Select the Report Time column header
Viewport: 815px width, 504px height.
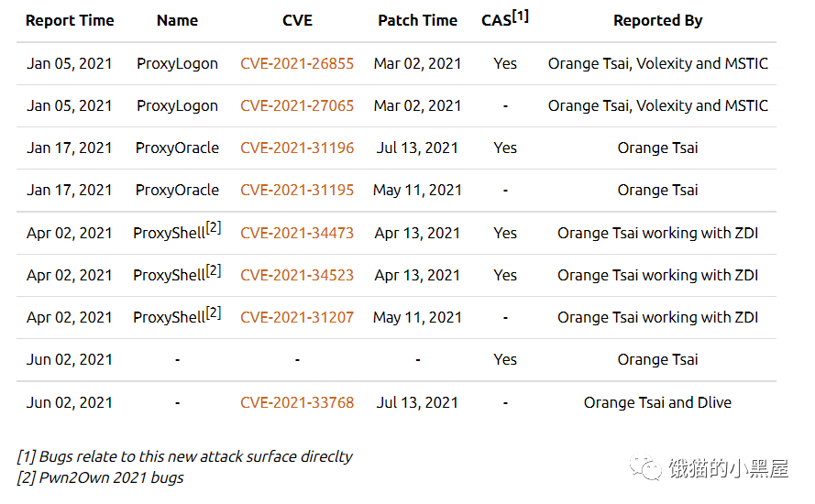70,20
